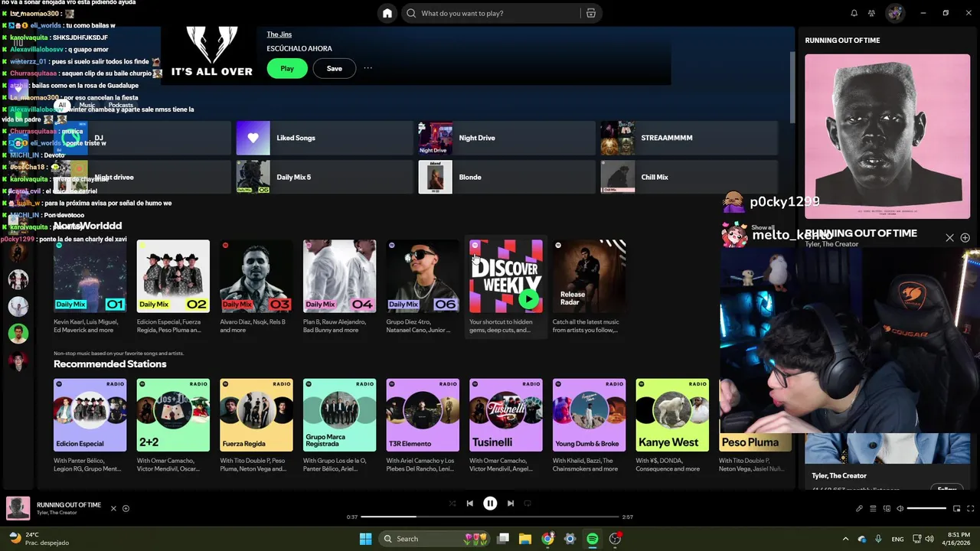Open more options ellipsis next to Save
Viewport: 980px width, 551px height.
(368, 68)
